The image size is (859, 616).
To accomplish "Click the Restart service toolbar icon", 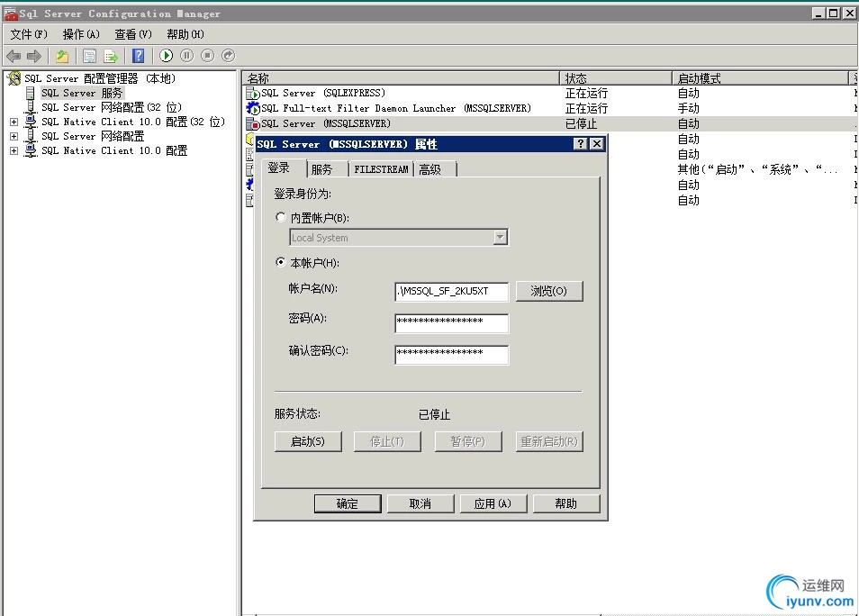I will (x=229, y=55).
